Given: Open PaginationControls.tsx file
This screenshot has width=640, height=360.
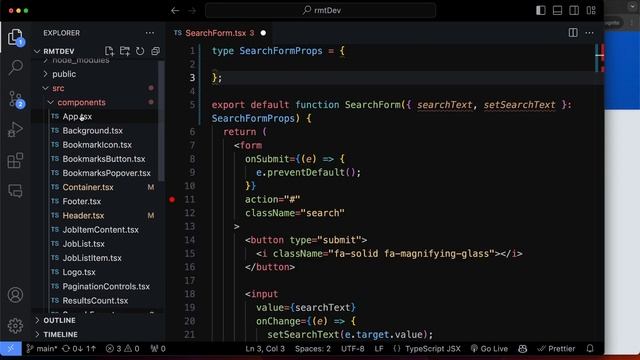Looking at the screenshot, I should 106,287.
